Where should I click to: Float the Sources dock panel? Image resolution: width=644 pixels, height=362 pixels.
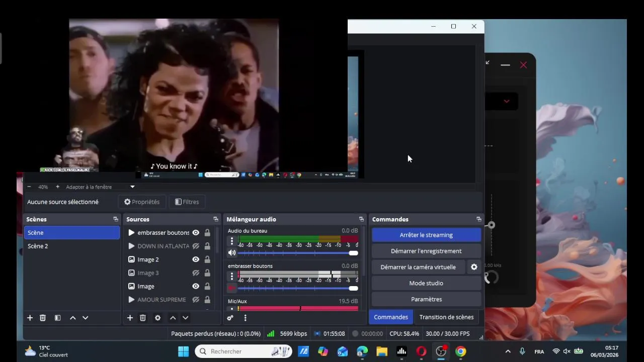pyautogui.click(x=216, y=219)
